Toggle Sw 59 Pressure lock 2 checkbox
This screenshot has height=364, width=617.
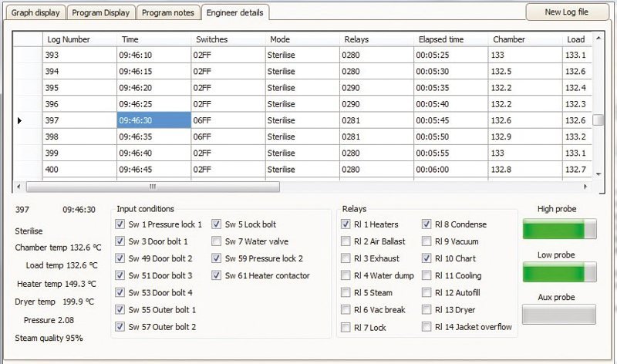216,258
